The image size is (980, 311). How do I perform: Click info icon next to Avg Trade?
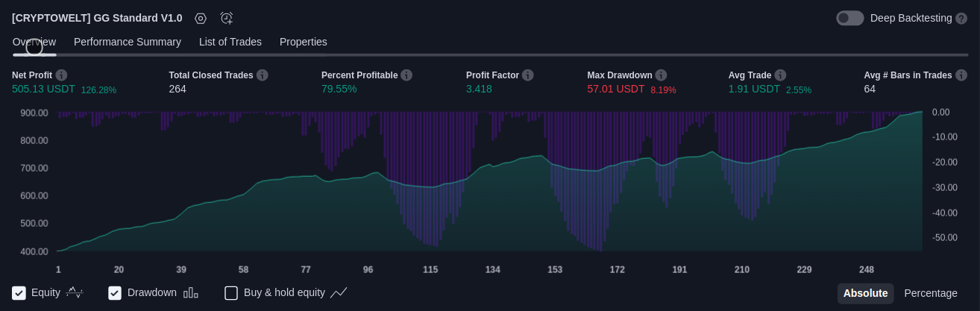coord(780,75)
